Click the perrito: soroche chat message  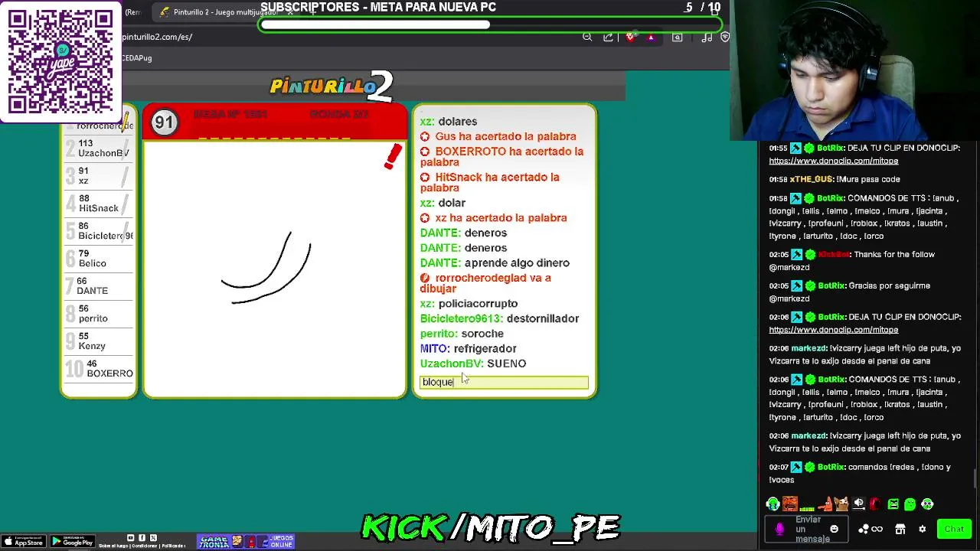coord(462,334)
